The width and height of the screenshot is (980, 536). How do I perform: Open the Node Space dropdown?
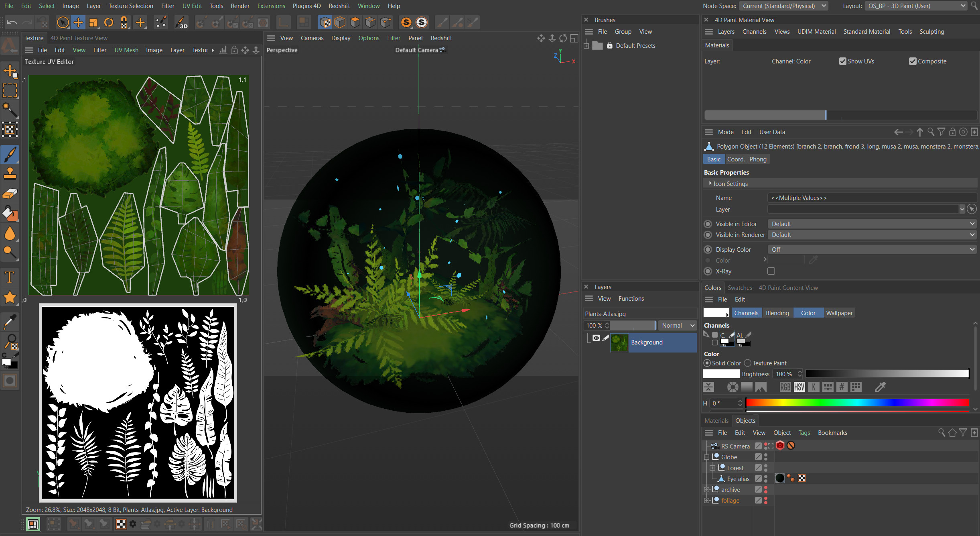coord(784,6)
